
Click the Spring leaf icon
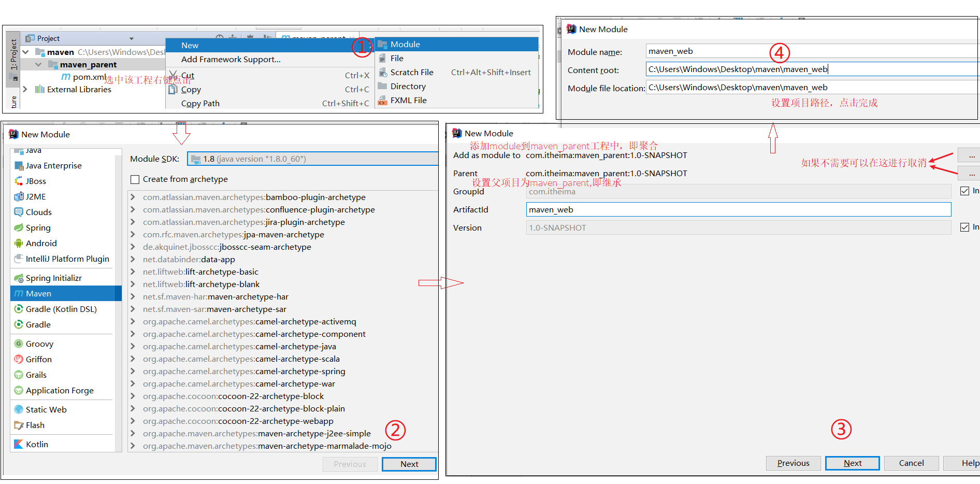[x=19, y=227]
